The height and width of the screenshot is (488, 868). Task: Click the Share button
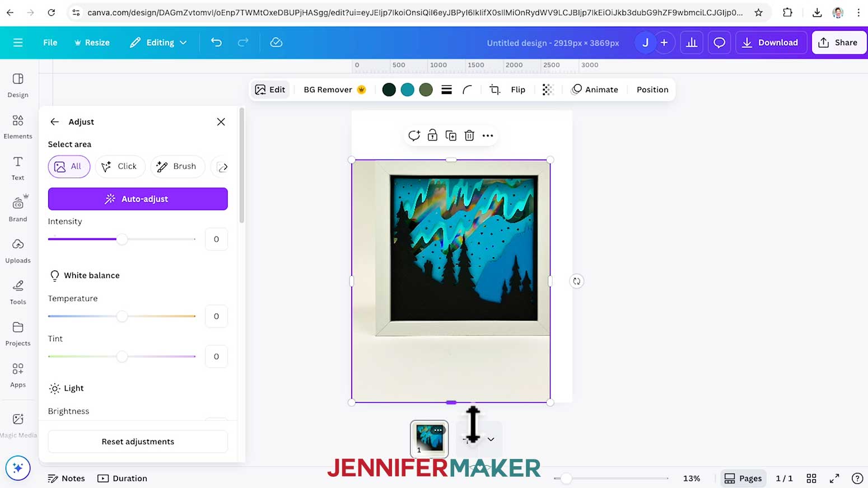point(838,43)
